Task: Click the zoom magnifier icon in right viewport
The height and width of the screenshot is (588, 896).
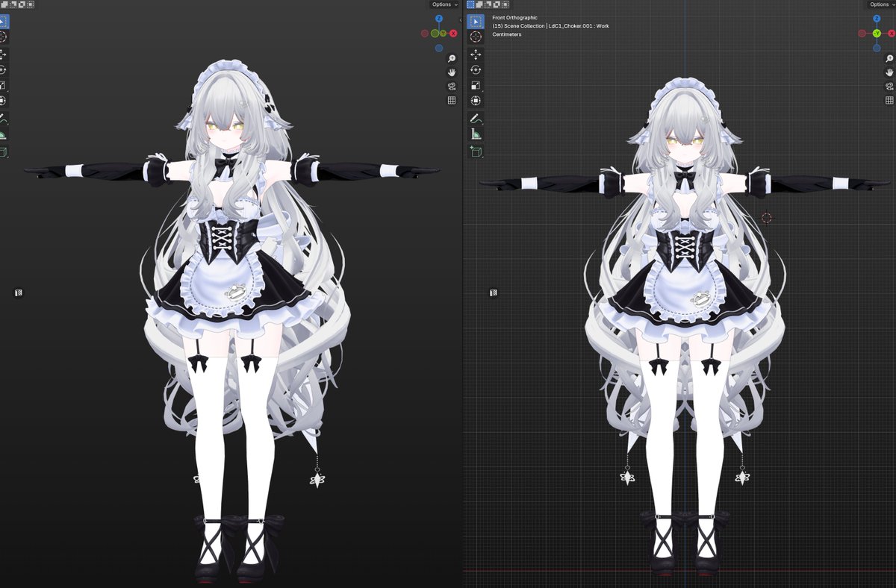Action: tap(889, 58)
